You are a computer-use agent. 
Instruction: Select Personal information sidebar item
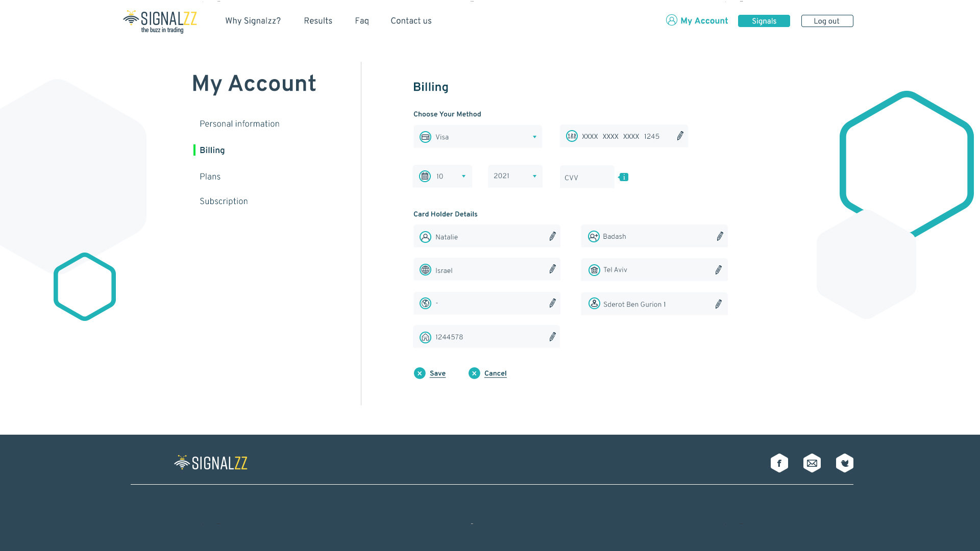click(x=239, y=124)
